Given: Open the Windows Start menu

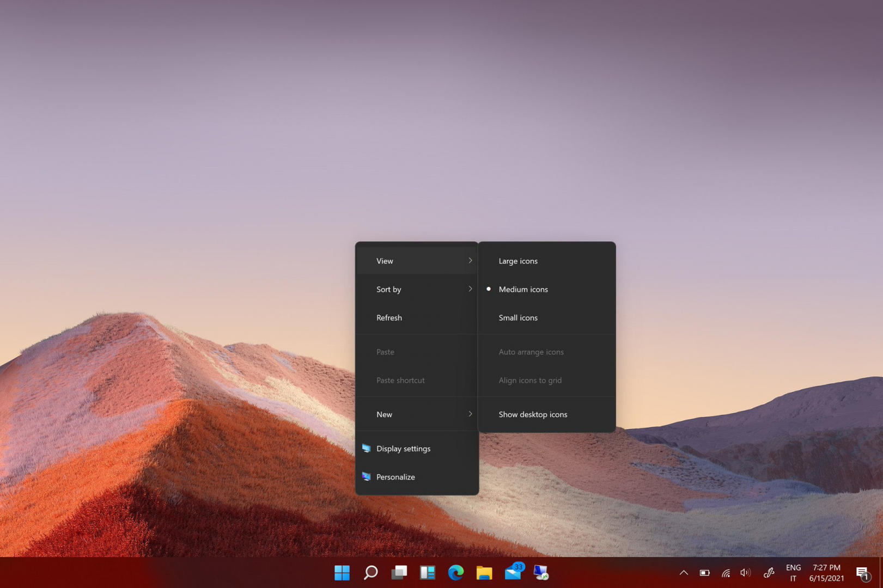Looking at the screenshot, I should tap(342, 573).
